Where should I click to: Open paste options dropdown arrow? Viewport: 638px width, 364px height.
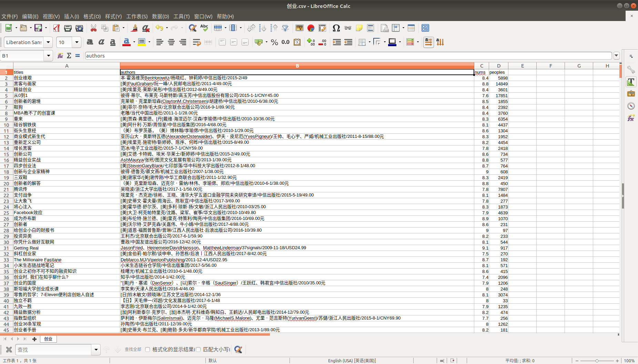(x=123, y=28)
